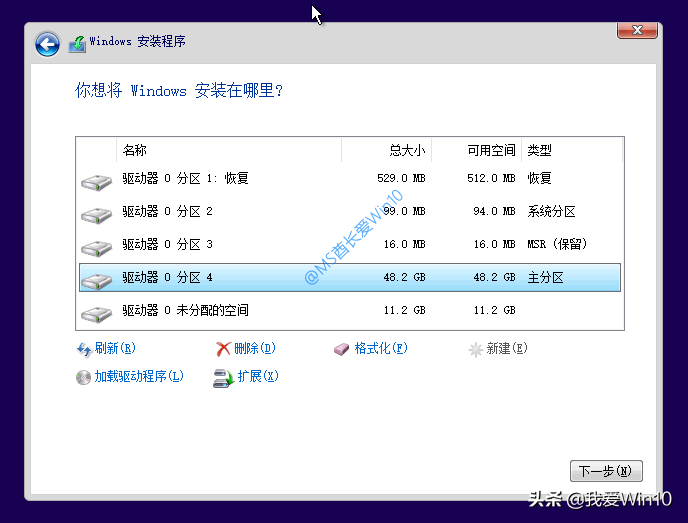Screen dimensions: 688x523
Task: Click the drive icon for 驱动器 0 分区 3
Action: [x=97, y=248]
